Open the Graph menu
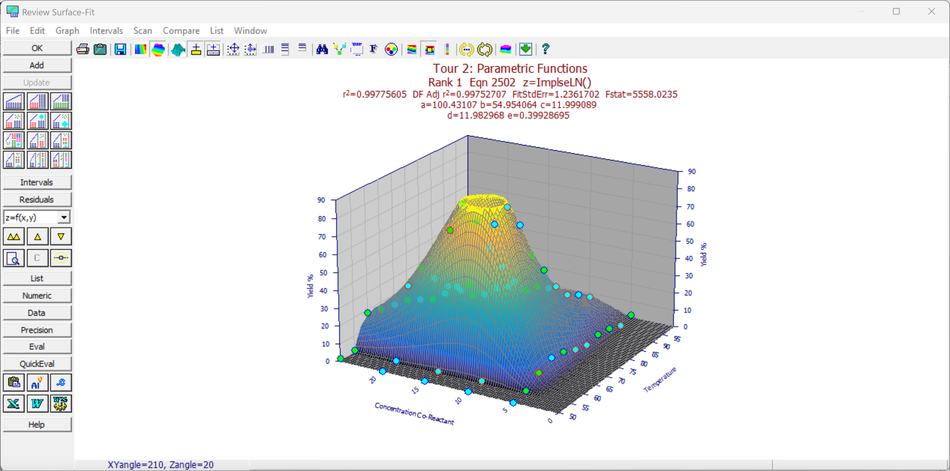Image resolution: width=950 pixels, height=471 pixels. [67, 30]
